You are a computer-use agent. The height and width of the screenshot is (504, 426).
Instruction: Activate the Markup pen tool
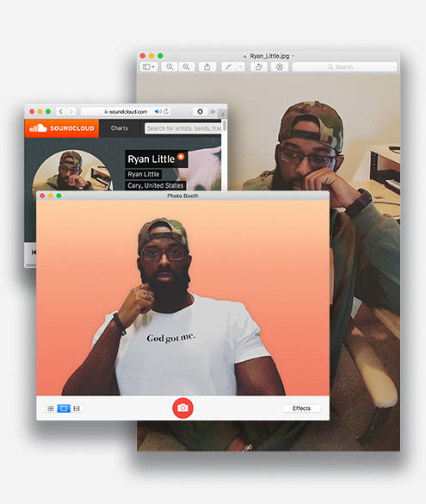click(x=229, y=67)
